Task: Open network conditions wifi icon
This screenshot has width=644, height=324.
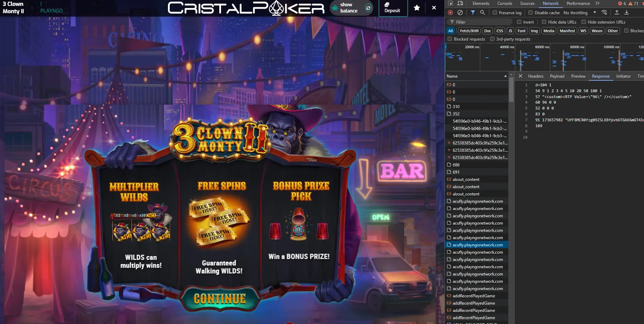Action: click(x=604, y=12)
